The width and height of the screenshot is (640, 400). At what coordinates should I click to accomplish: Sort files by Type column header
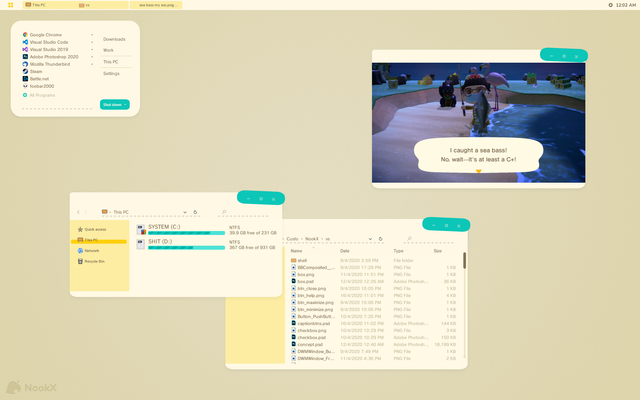tap(398, 251)
